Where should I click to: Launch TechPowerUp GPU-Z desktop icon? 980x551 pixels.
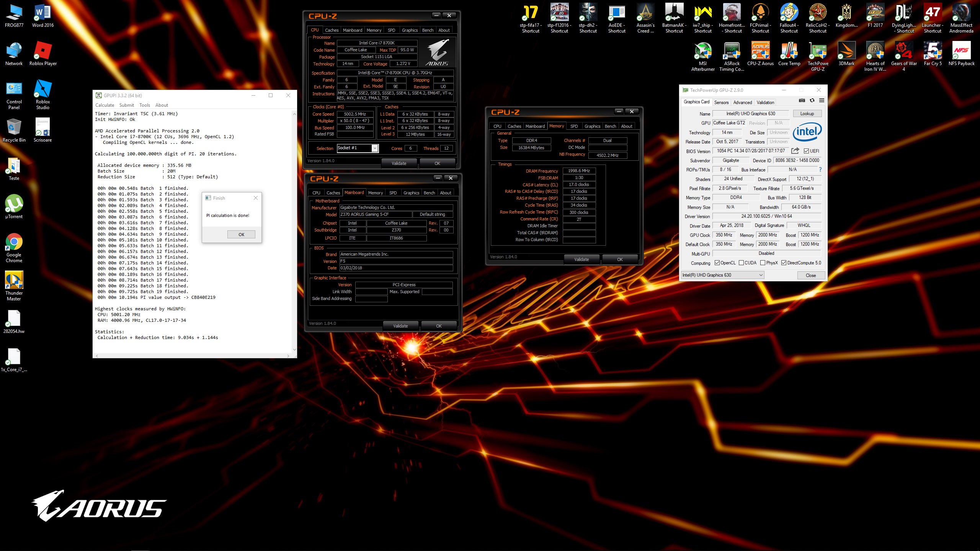click(818, 57)
